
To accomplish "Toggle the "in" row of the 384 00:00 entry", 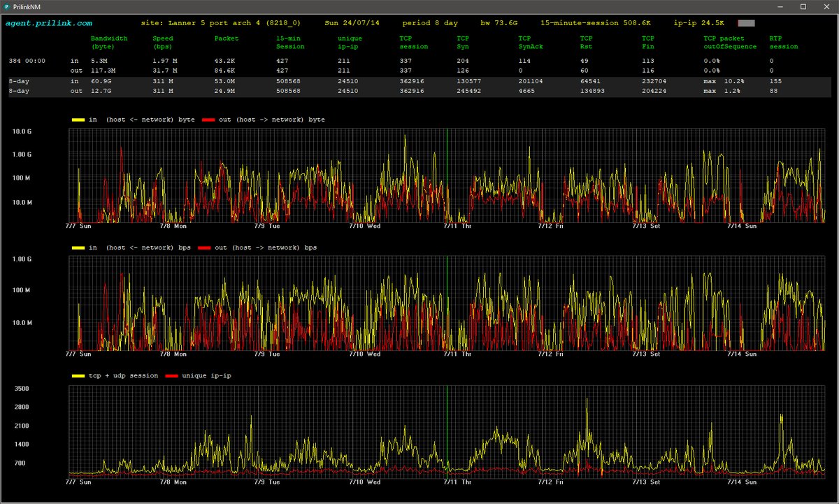I will pos(75,61).
